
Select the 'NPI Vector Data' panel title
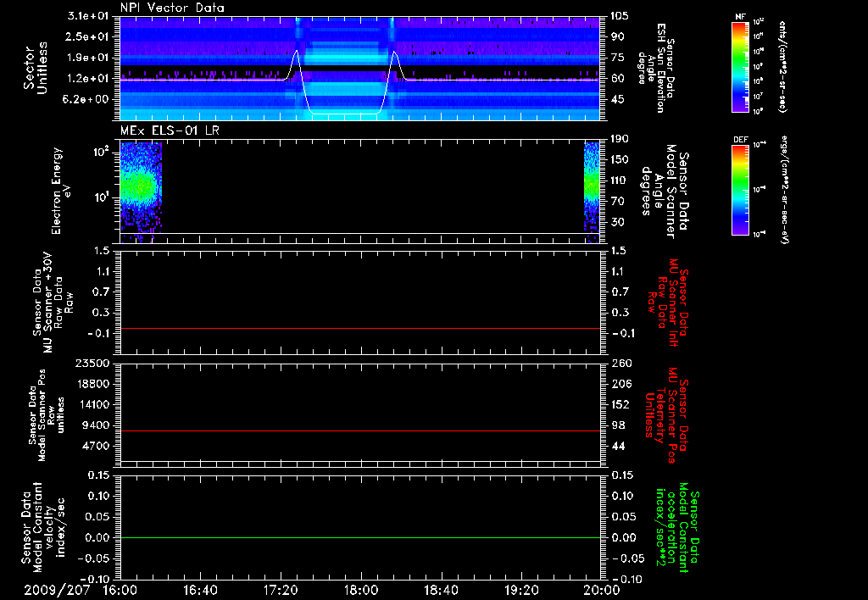coord(172,8)
